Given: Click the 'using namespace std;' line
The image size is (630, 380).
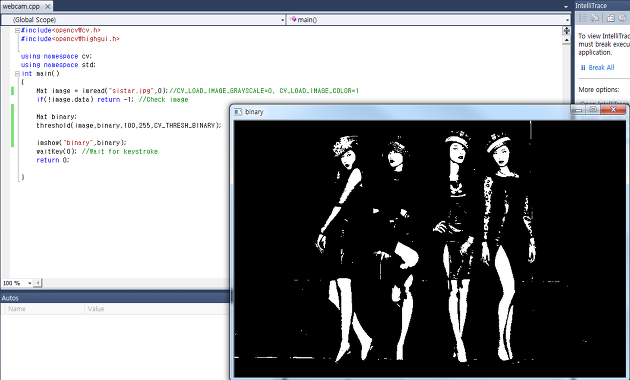Looking at the screenshot, I should 58,65.
